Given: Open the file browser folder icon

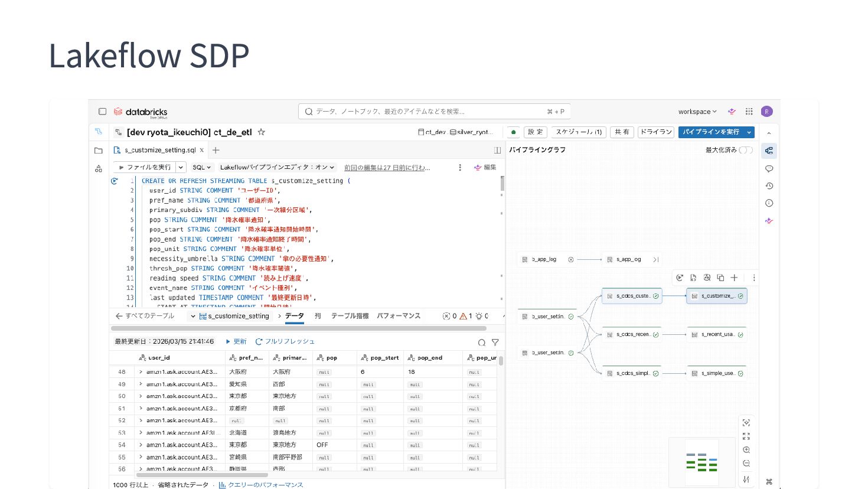Looking at the screenshot, I should (99, 151).
